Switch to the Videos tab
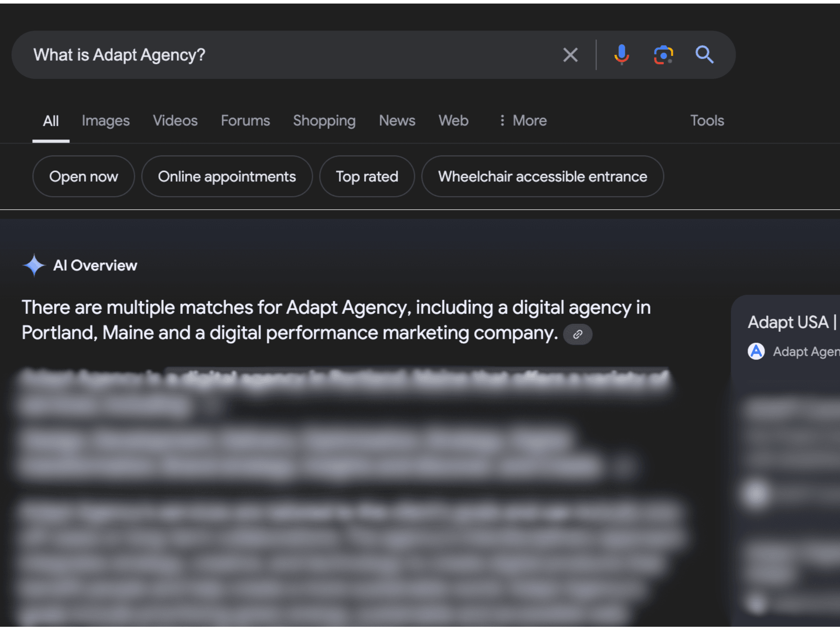Viewport: 840px width, 630px height. [175, 121]
